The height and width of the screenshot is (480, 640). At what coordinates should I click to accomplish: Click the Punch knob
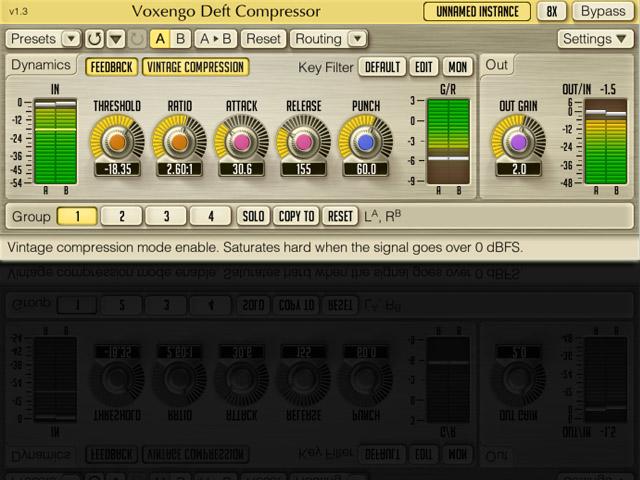(366, 142)
